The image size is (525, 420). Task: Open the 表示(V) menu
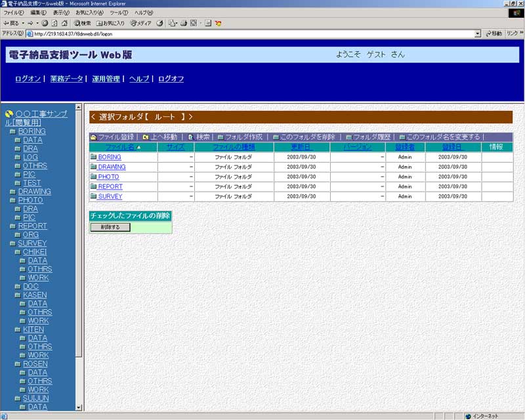click(61, 12)
